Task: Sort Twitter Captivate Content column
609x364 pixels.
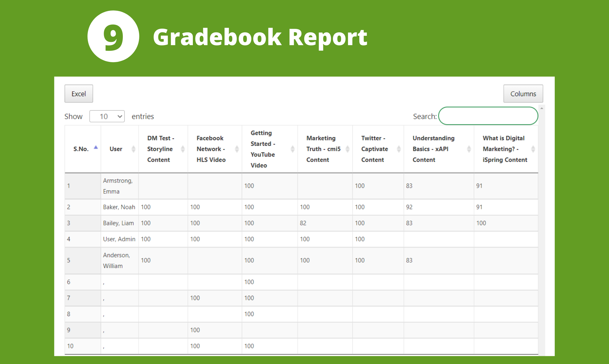Action: 399,149
